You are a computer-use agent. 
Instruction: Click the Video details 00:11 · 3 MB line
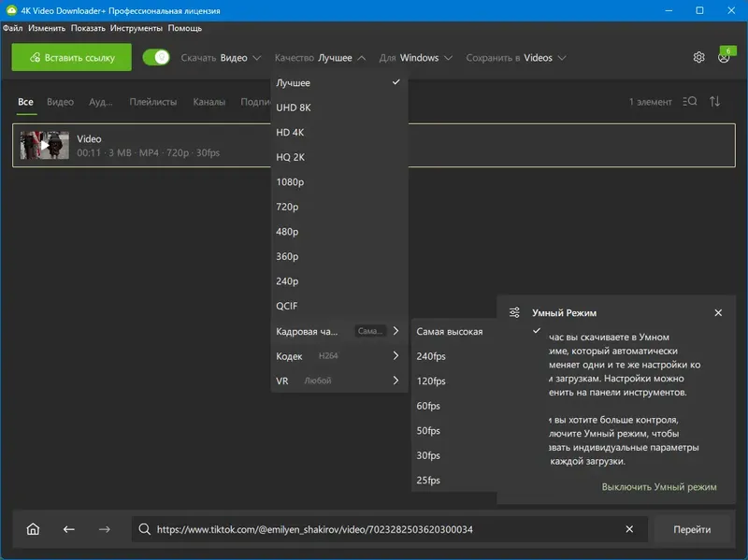pyautogui.click(x=149, y=152)
